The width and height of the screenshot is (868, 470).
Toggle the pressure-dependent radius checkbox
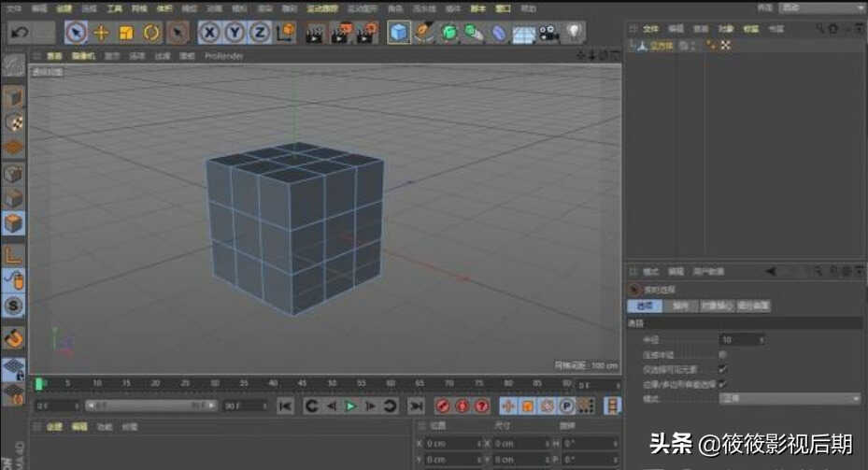tap(723, 354)
